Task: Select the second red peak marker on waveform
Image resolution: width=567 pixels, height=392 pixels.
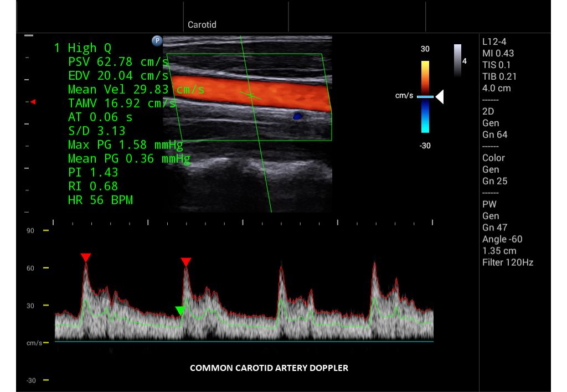Action: click(x=186, y=261)
